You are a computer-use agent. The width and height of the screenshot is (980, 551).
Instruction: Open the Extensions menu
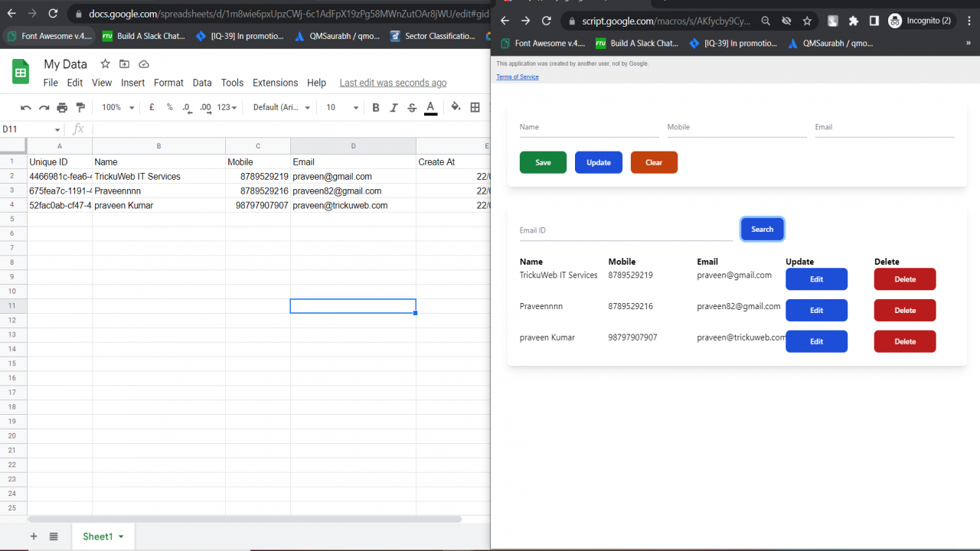click(x=275, y=83)
